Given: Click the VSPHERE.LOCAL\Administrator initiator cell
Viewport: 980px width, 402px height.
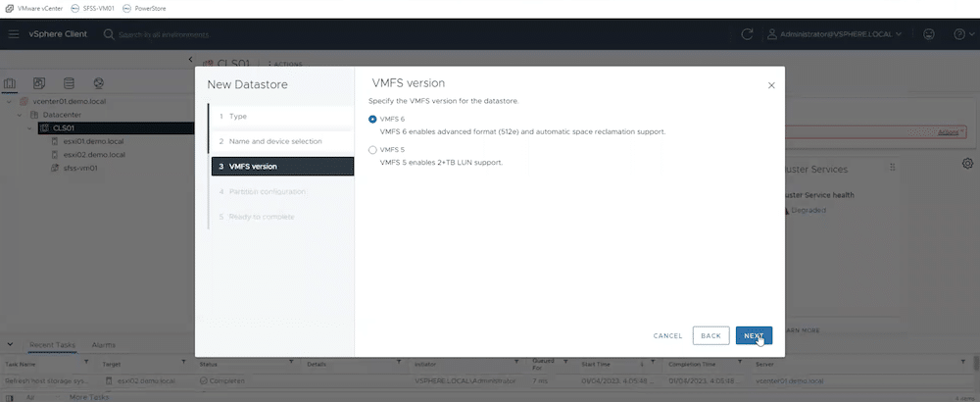Looking at the screenshot, I should [x=465, y=380].
